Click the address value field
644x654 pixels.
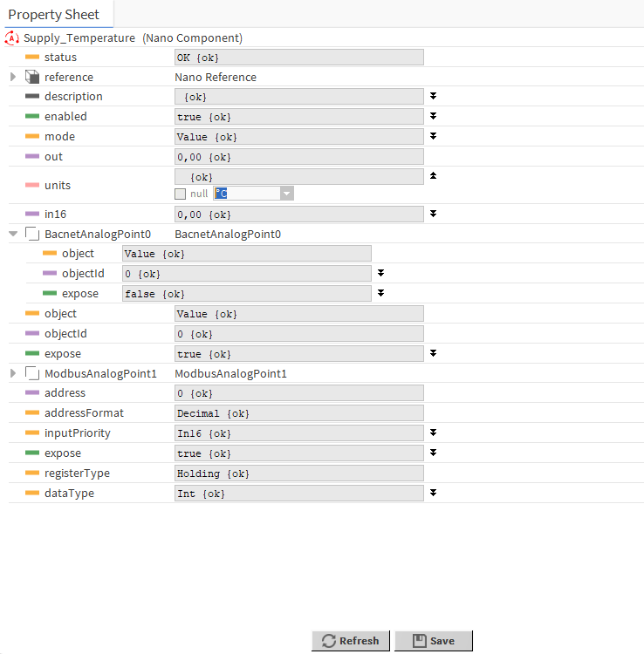click(x=298, y=393)
